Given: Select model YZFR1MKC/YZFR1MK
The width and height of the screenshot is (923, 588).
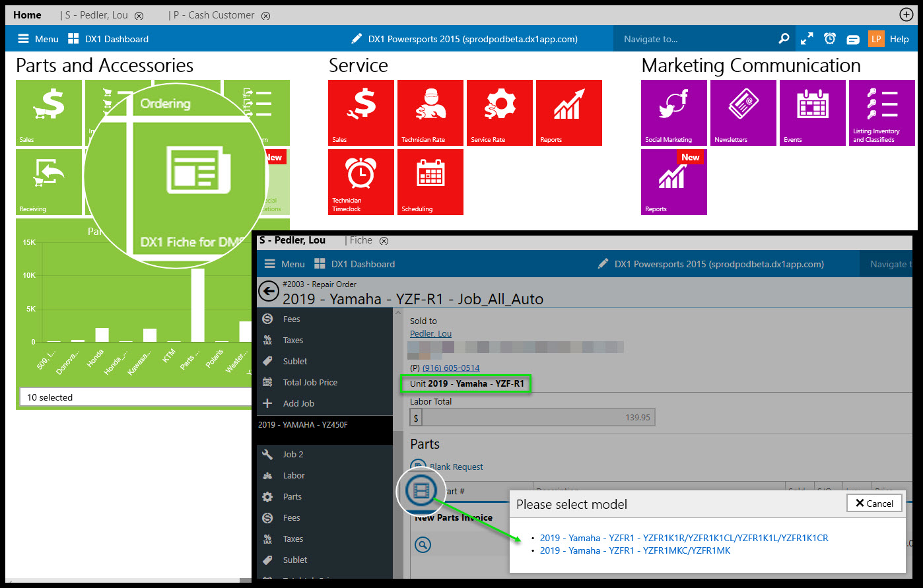Looking at the screenshot, I should coord(635,550).
